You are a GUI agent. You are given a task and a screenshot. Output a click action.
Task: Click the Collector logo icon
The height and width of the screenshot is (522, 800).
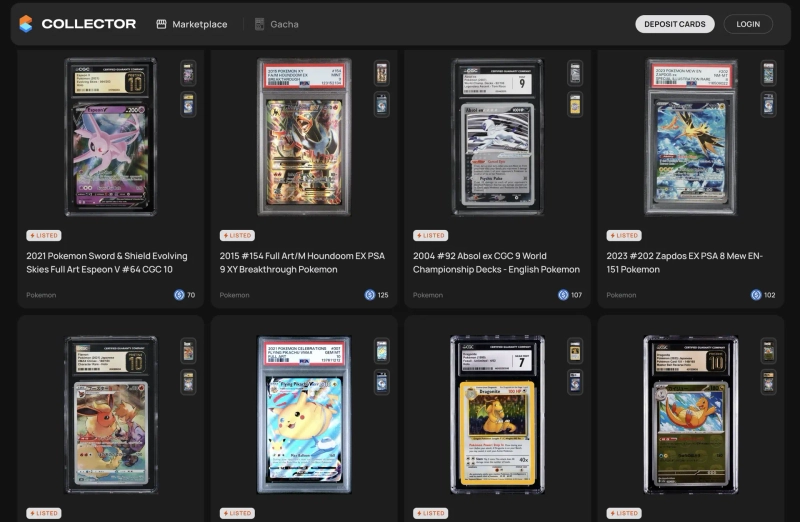26,24
